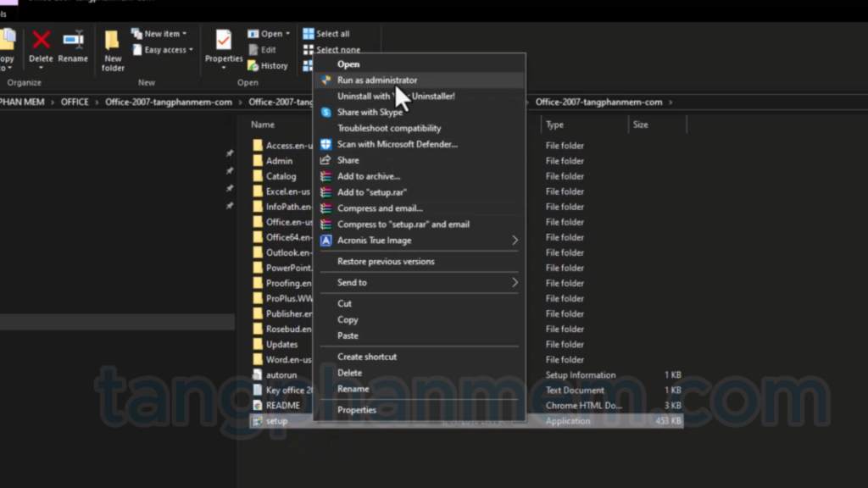Click the Rosebud.en folder icon
The image size is (868, 488).
(x=258, y=329)
